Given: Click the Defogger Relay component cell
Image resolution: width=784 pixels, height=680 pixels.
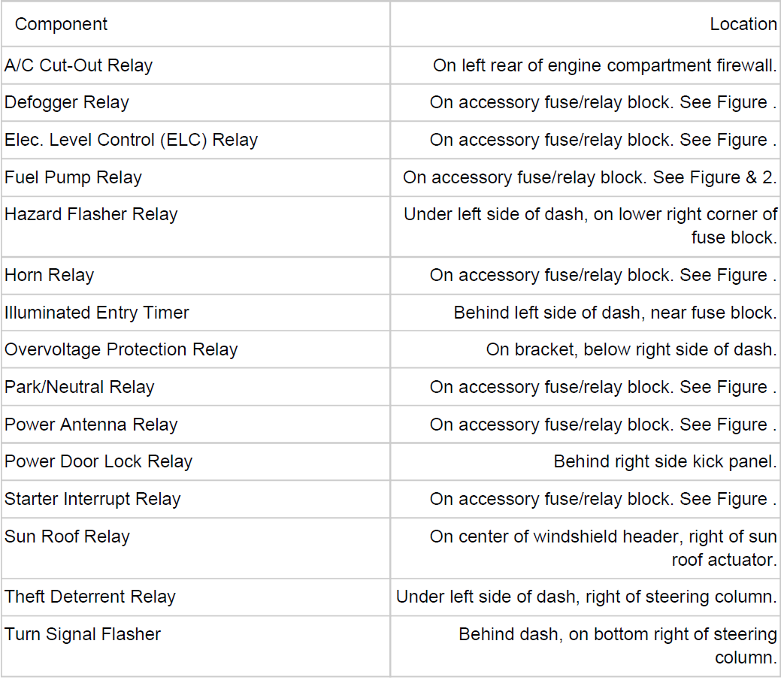Looking at the screenshot, I should click(x=67, y=103).
